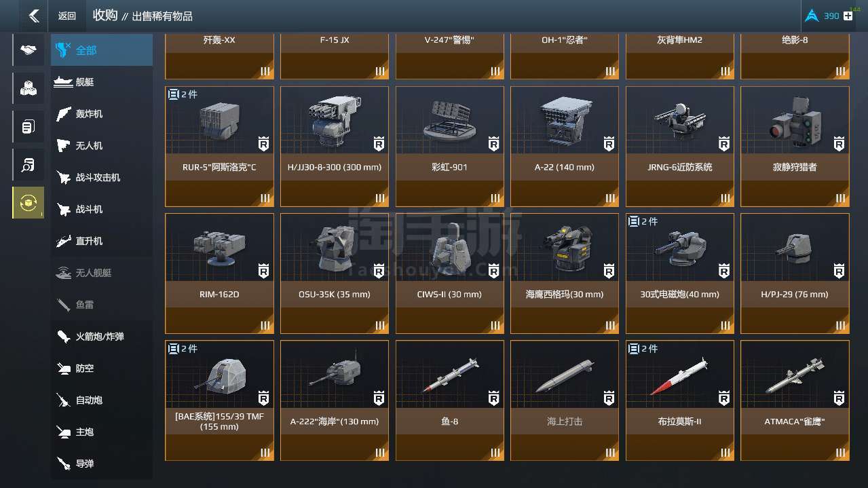Viewport: 868px width, 488px height.
Task: Choose the 直升机 helicopters category
Action: pyautogui.click(x=102, y=241)
